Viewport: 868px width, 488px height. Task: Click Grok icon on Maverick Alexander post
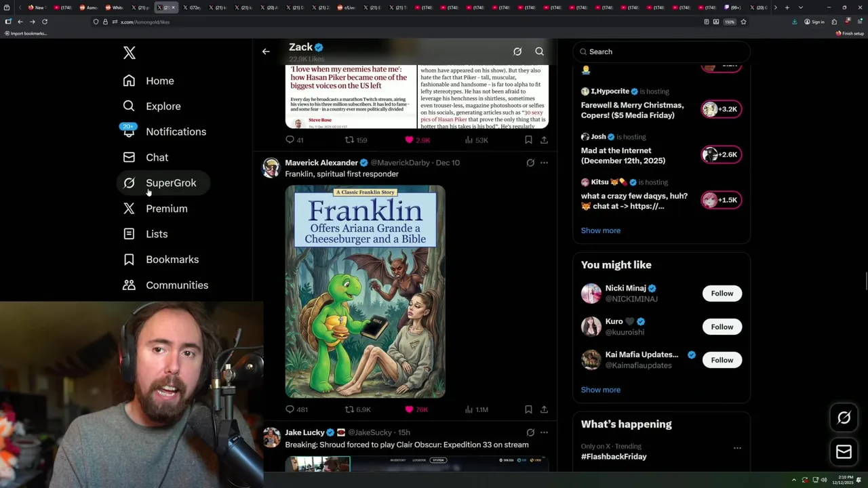pos(530,163)
